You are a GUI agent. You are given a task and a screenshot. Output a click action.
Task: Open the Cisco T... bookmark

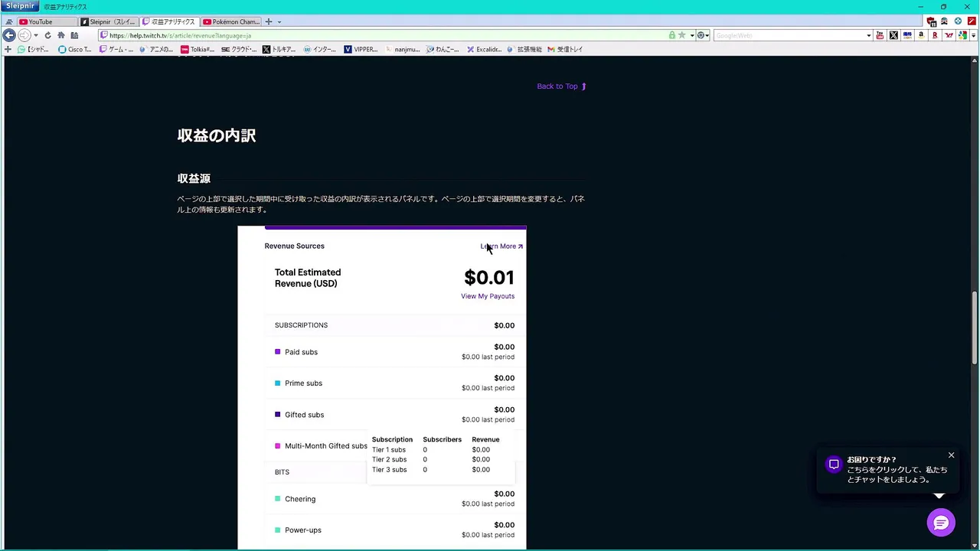75,49
